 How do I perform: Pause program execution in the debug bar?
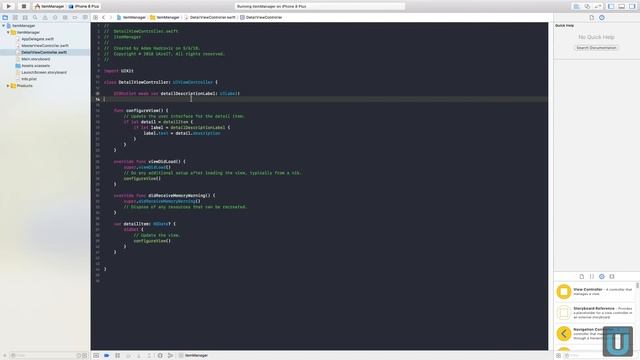pos(118,356)
